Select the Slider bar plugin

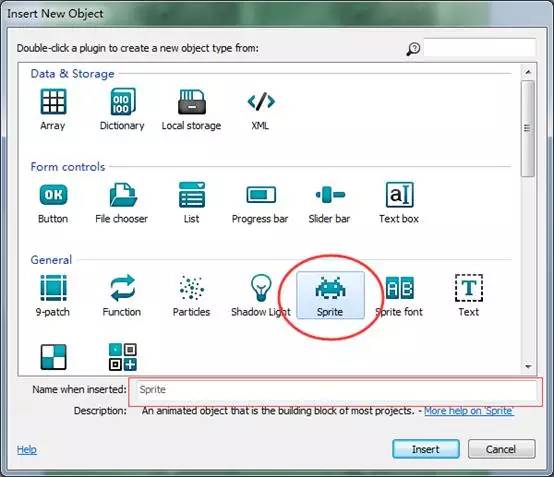click(330, 195)
